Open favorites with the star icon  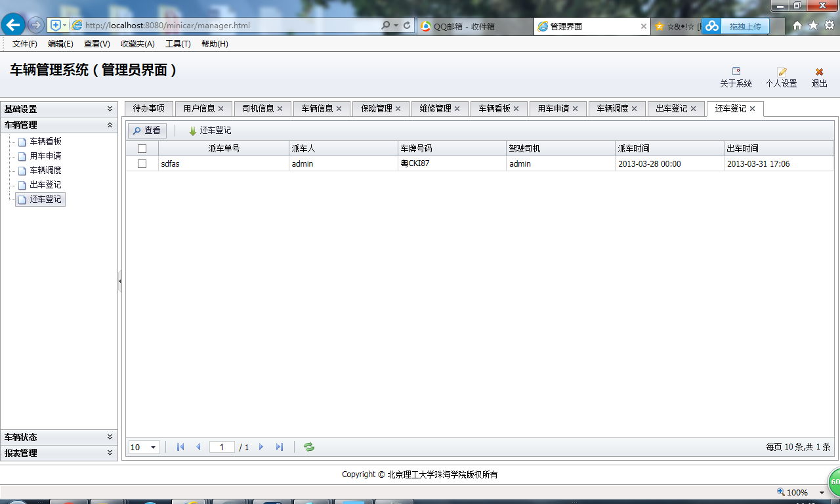coord(812,25)
